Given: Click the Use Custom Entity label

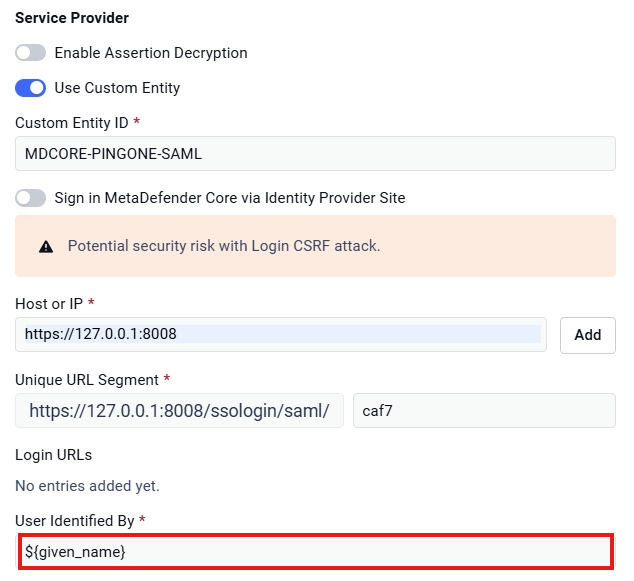Looking at the screenshot, I should (117, 88).
